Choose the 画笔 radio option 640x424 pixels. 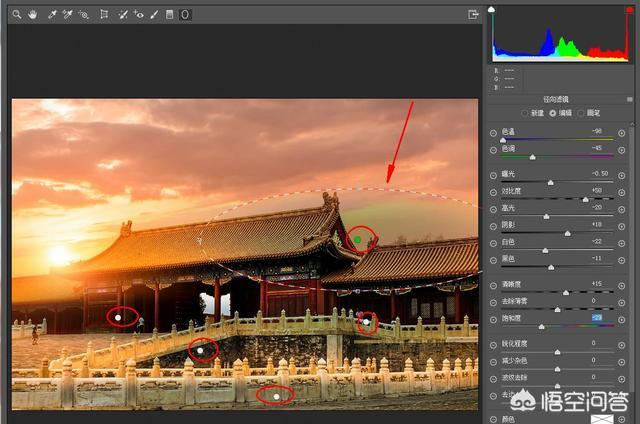click(580, 113)
